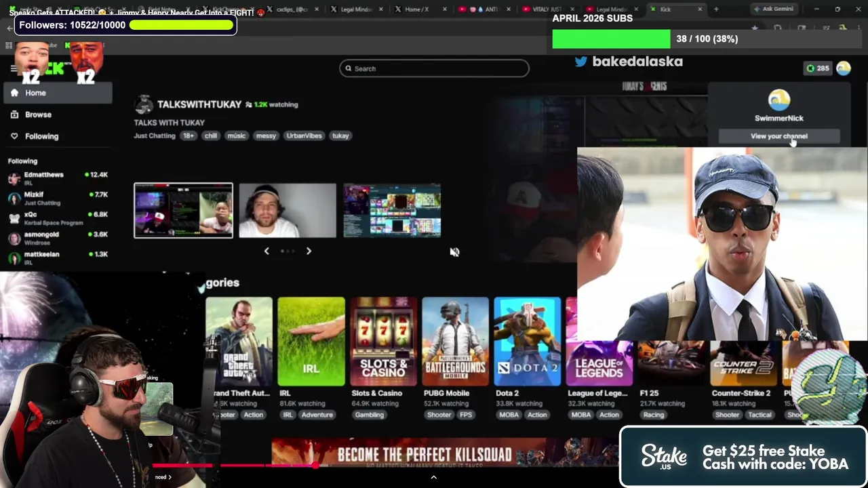Select the Racing tag under F1 25

[654, 415]
